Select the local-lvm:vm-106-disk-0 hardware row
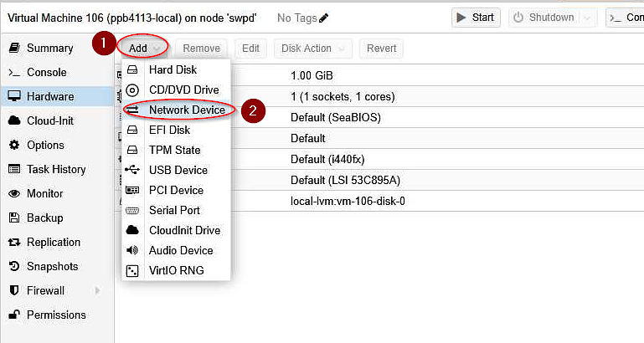Viewport: 644px width, 343px height. tap(379, 201)
